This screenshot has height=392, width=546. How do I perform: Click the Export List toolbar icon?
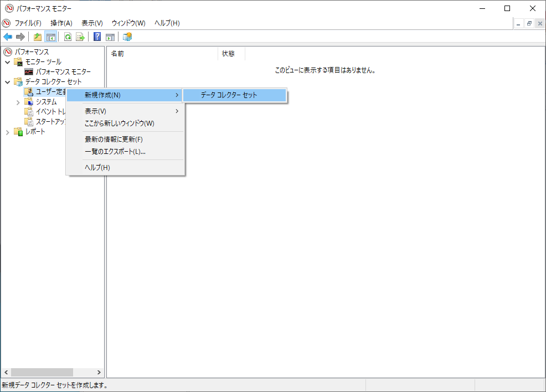click(80, 37)
